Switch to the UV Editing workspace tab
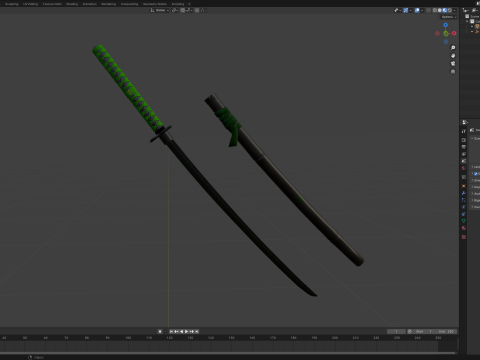Viewport: 480px width, 360px height. click(30, 4)
